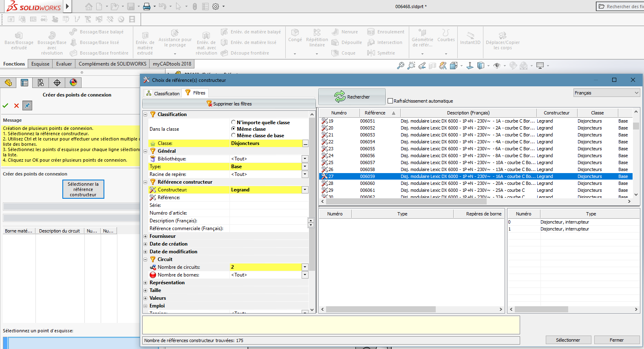Collapse the Référence constructeur section
This screenshot has width=644, height=349.
(146, 182)
